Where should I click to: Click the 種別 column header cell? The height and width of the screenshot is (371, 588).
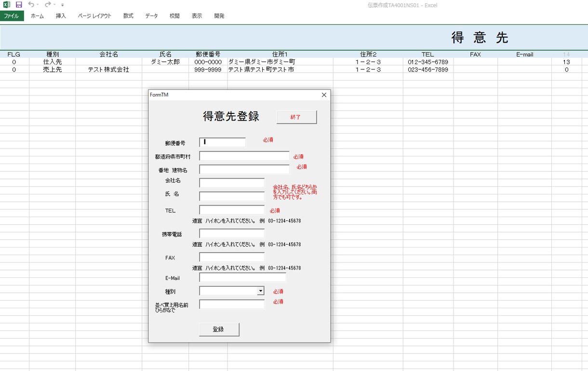(x=52, y=55)
